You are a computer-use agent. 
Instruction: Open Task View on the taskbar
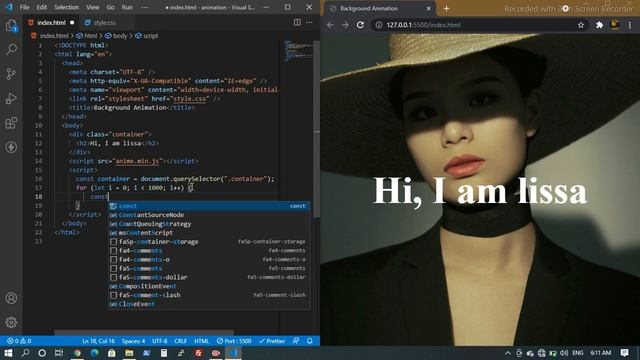[x=59, y=353]
